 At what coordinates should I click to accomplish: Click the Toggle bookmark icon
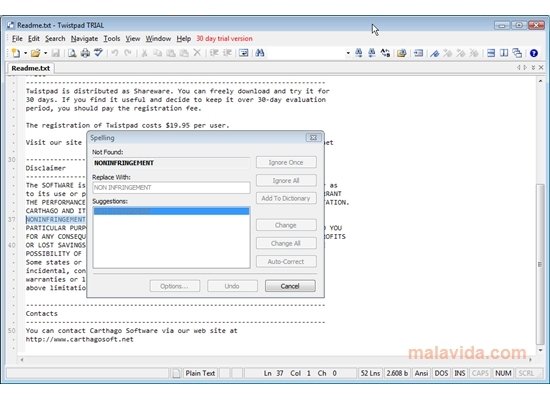[x=435, y=53]
